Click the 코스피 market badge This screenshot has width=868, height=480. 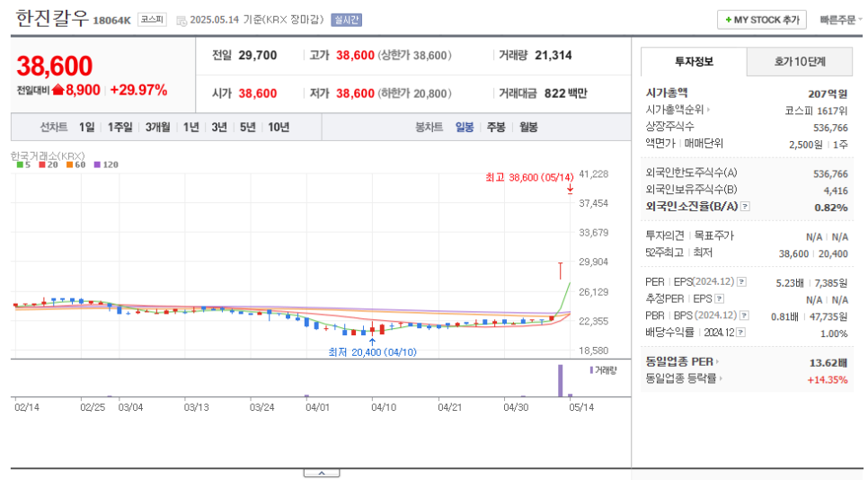pos(152,20)
